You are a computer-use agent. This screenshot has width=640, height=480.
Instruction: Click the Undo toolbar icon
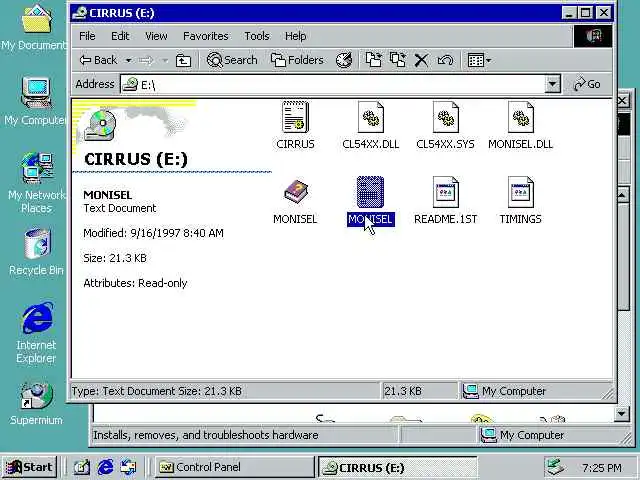[x=445, y=60]
